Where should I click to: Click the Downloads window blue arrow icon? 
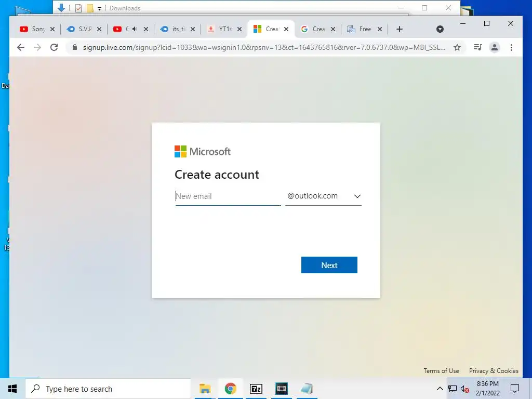click(61, 8)
